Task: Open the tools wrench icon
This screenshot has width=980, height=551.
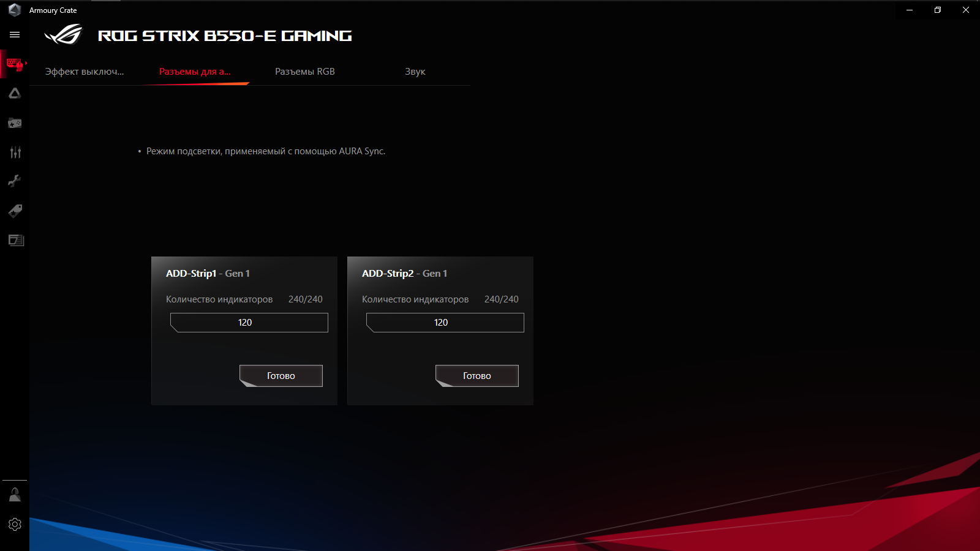Action: click(x=15, y=181)
